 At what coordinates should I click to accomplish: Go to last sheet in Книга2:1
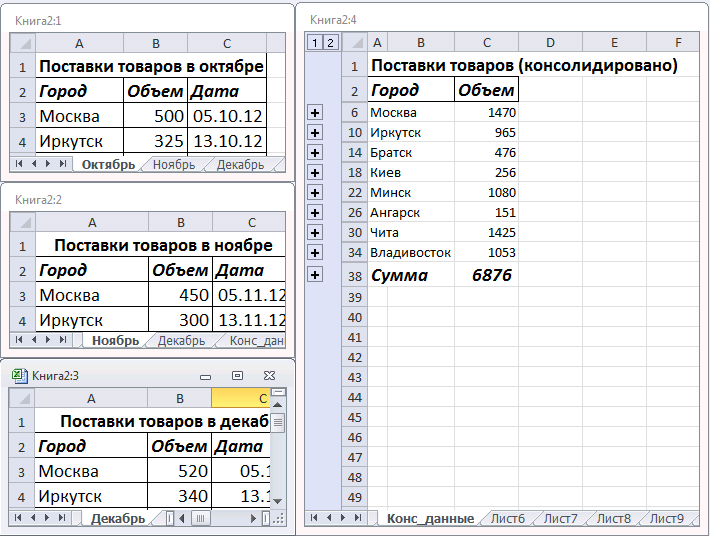point(63,164)
